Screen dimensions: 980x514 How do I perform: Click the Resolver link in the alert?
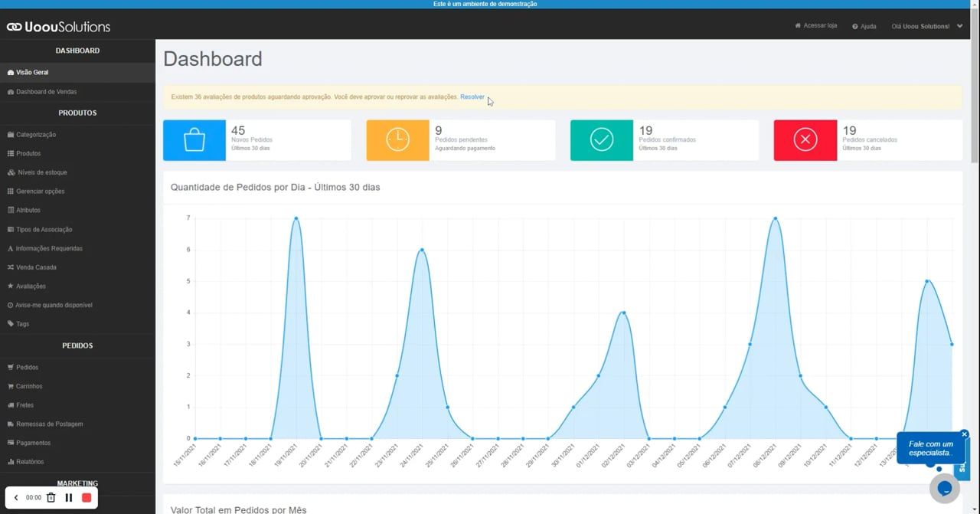pyautogui.click(x=472, y=97)
